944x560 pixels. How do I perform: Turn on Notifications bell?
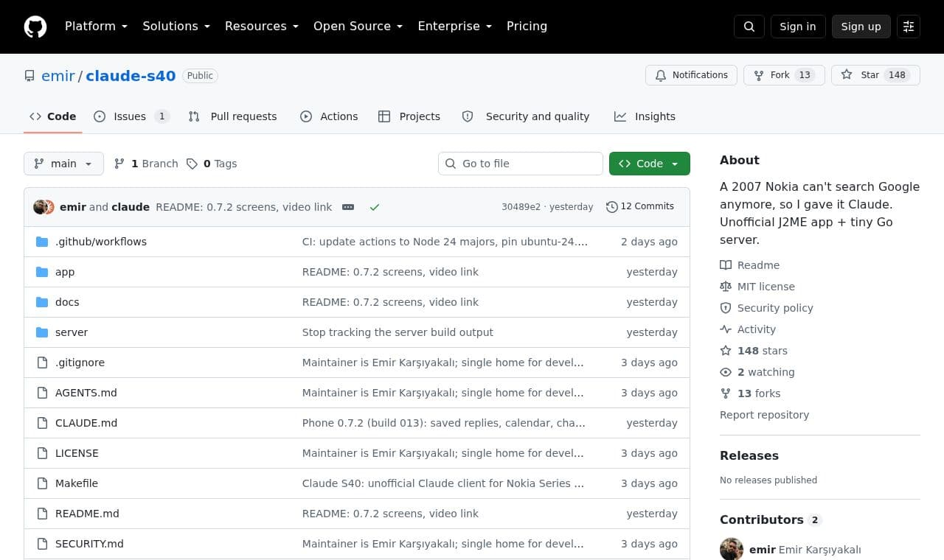pyautogui.click(x=691, y=75)
